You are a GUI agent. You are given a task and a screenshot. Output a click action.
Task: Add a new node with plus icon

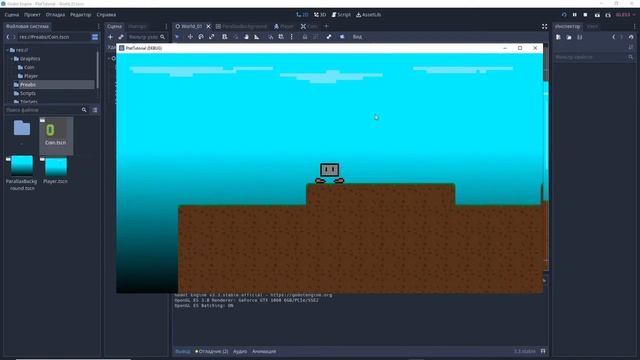tap(110, 37)
